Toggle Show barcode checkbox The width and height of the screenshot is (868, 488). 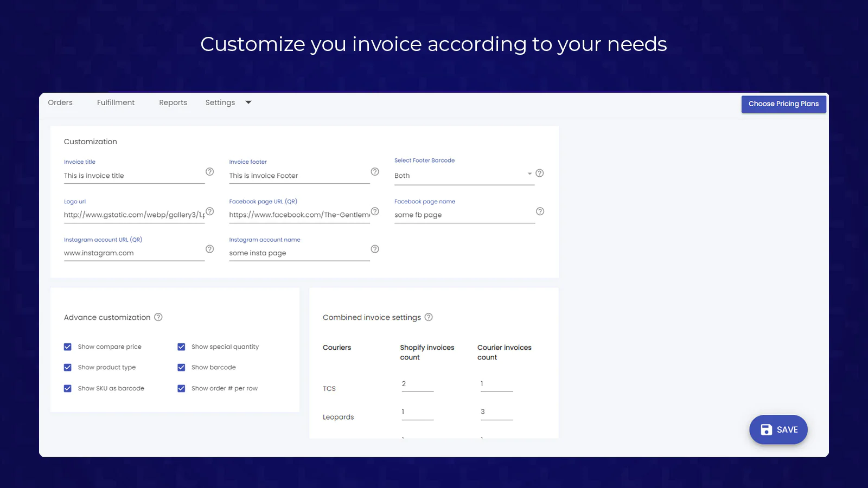tap(181, 368)
